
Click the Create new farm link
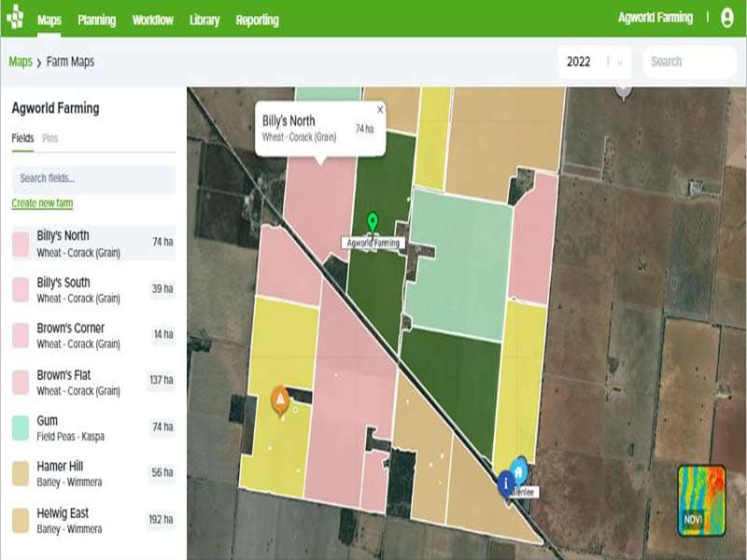(42, 203)
